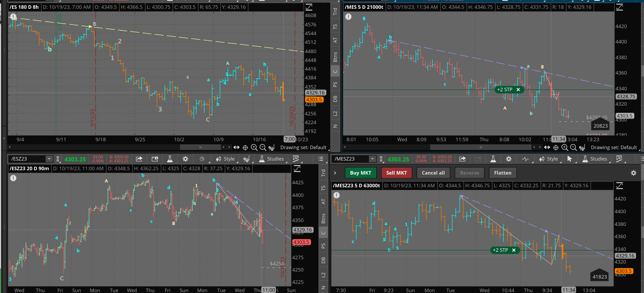Screen dimensions: 644x293
Task: Click the alert bubble in the /ES chart
Action: click(x=13, y=17)
